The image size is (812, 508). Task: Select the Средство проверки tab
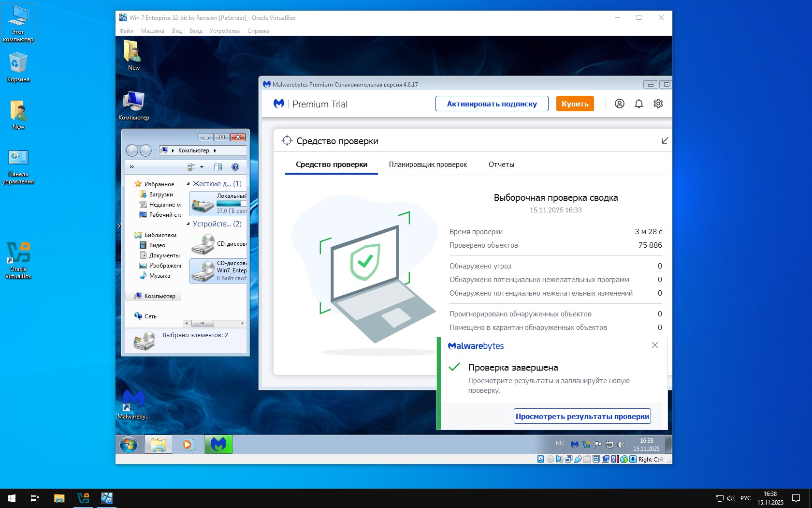click(x=332, y=164)
